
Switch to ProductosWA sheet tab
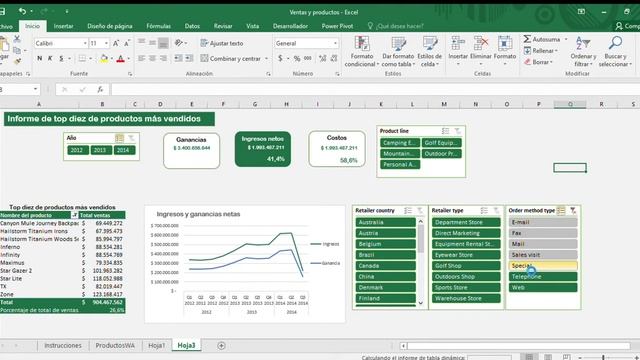click(x=115, y=345)
